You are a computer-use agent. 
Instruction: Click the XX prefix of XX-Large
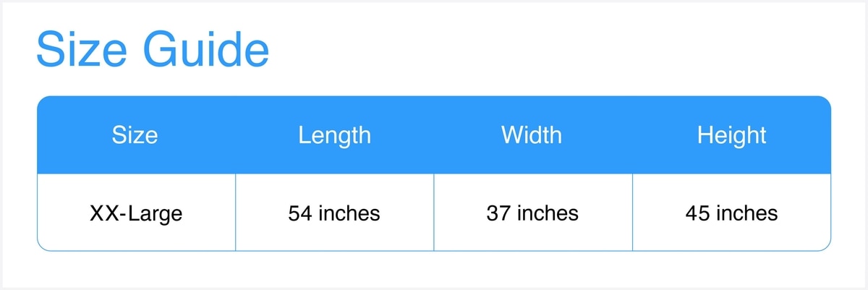coord(103,213)
